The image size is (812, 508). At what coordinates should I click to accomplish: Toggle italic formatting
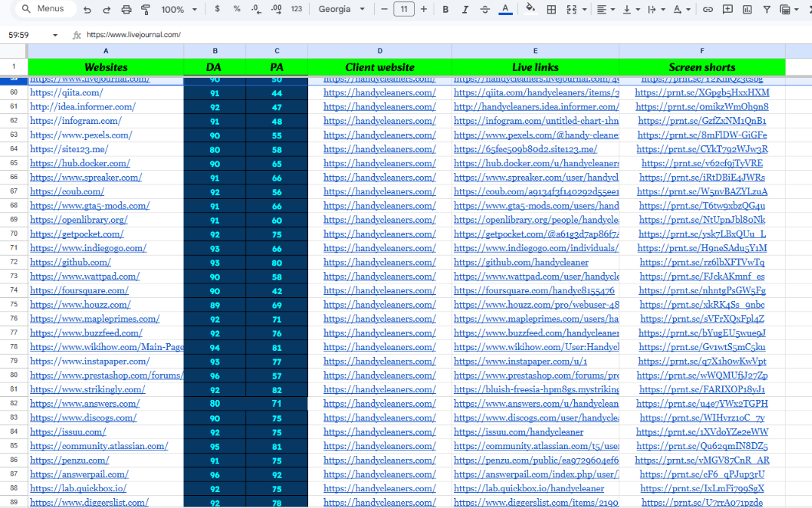pyautogui.click(x=465, y=10)
